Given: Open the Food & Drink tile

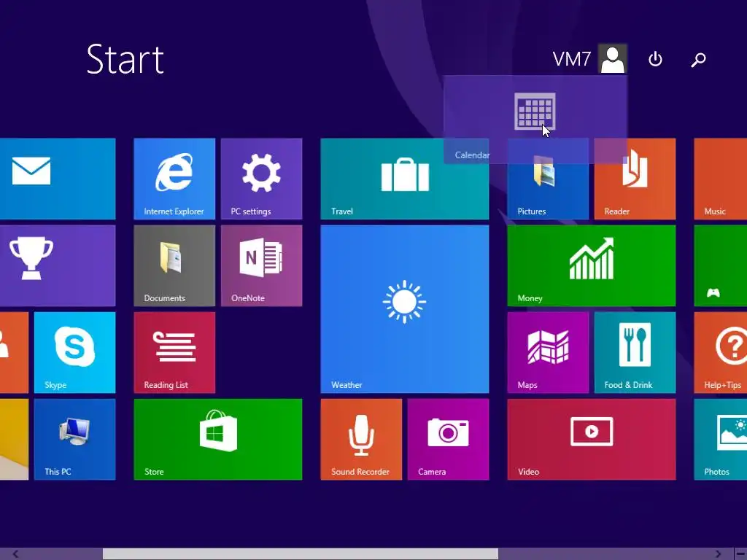Looking at the screenshot, I should pos(635,352).
